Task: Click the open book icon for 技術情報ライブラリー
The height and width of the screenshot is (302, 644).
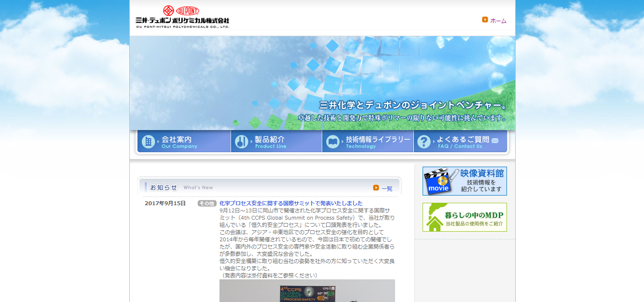Action: coord(333,142)
